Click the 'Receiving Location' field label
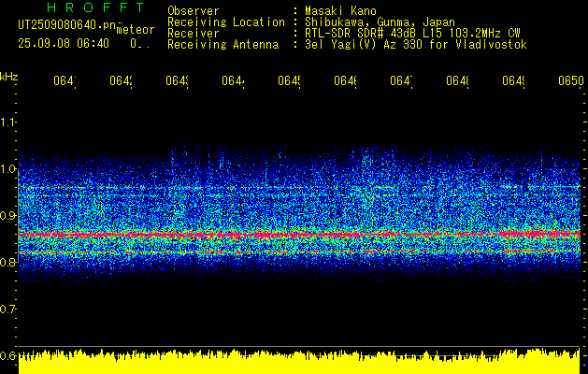 coord(226,22)
